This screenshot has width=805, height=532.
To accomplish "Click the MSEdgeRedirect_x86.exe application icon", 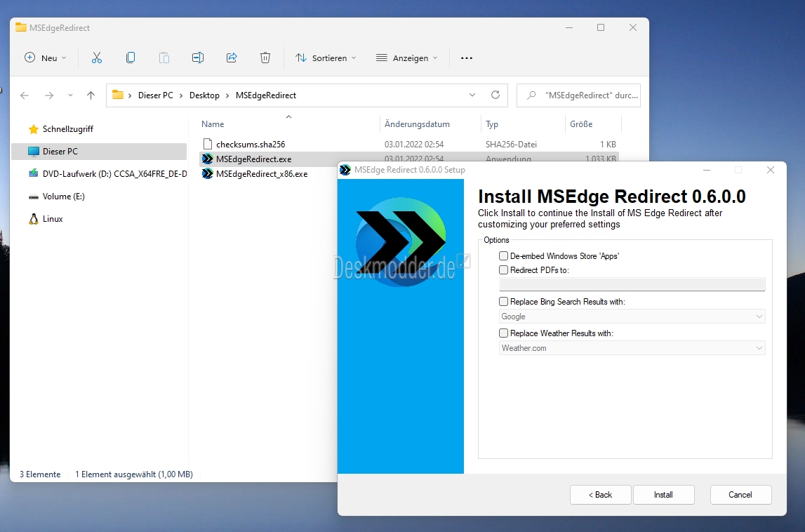I will (x=208, y=174).
